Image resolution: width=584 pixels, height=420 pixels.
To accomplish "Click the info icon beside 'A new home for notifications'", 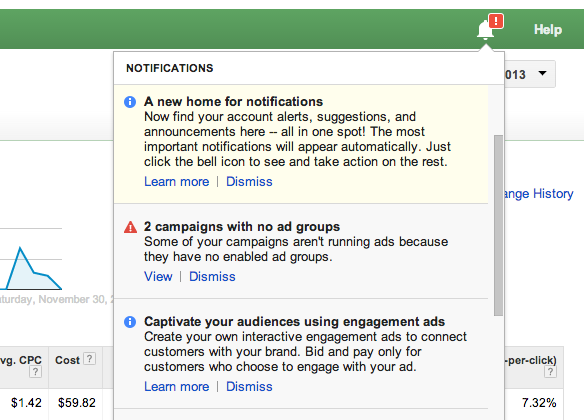I will pos(130,102).
